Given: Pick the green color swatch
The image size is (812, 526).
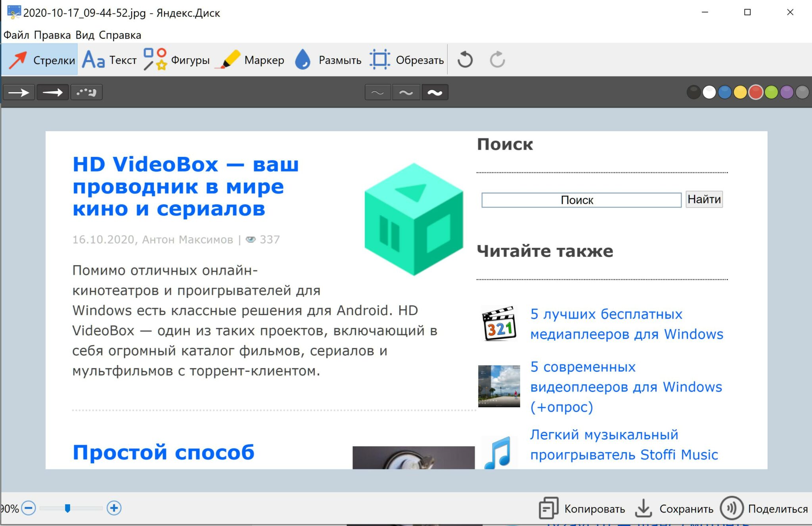Looking at the screenshot, I should coord(771,92).
